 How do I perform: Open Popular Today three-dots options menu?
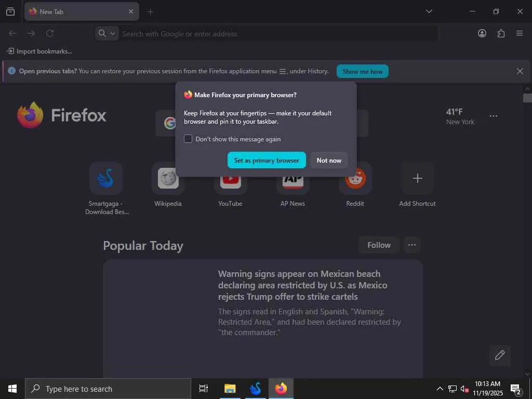(412, 245)
